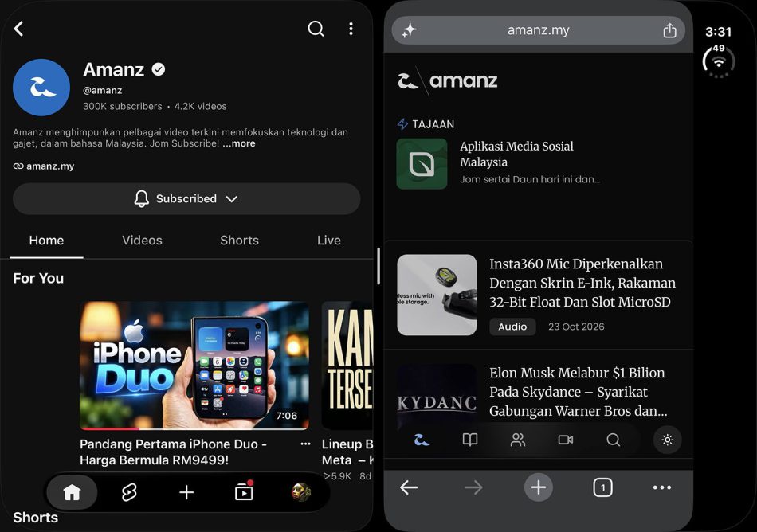Open options for Pandang Pertama iPhone Duo video
Screen dimensions: 757x532
306,444
